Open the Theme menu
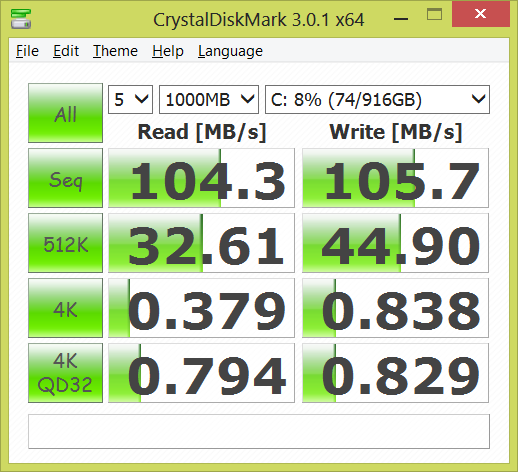Image resolution: width=518 pixels, height=472 pixels. [x=115, y=51]
